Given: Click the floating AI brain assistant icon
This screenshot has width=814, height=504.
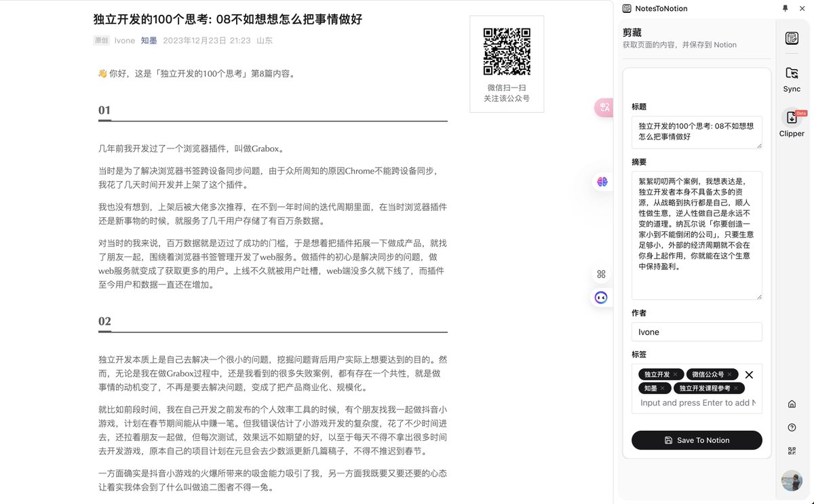Looking at the screenshot, I should (x=601, y=181).
